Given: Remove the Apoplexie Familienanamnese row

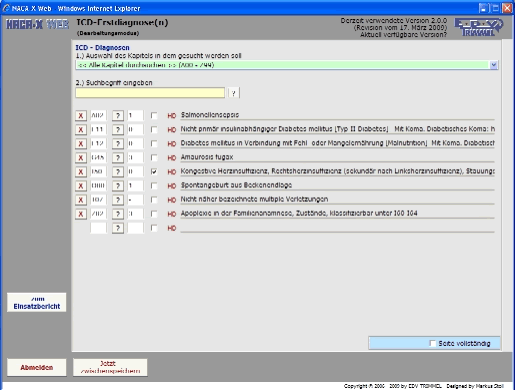Looking at the screenshot, I should 81,214.
